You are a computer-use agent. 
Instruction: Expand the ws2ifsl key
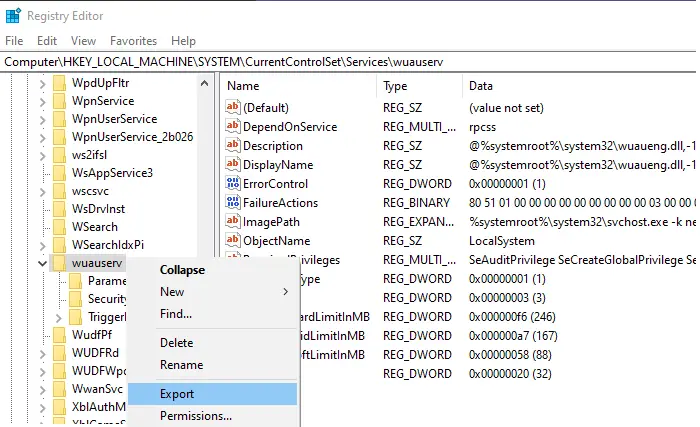[42, 155]
